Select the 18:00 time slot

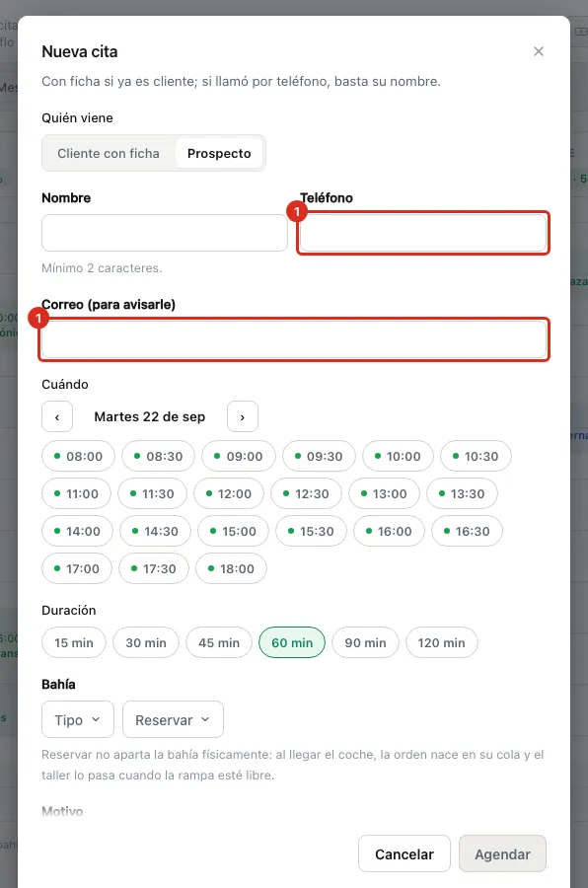click(x=231, y=568)
